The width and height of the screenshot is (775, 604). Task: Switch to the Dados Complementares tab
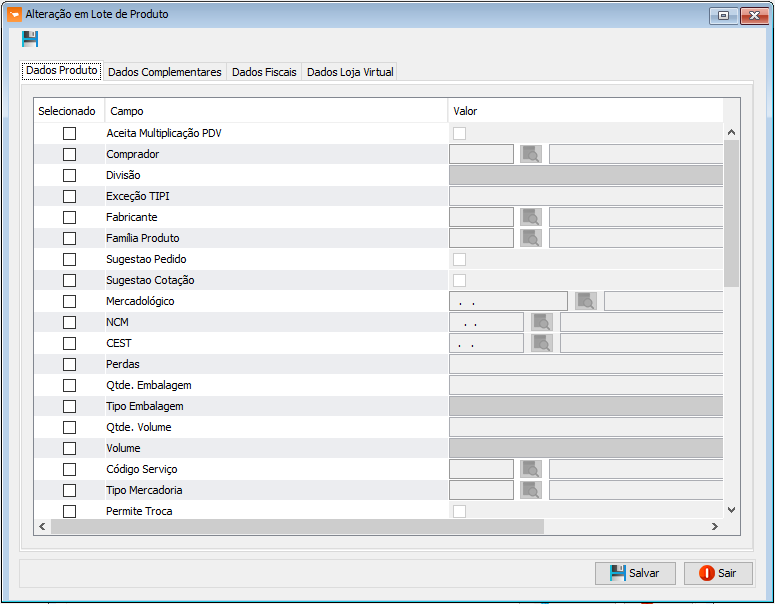pos(165,72)
